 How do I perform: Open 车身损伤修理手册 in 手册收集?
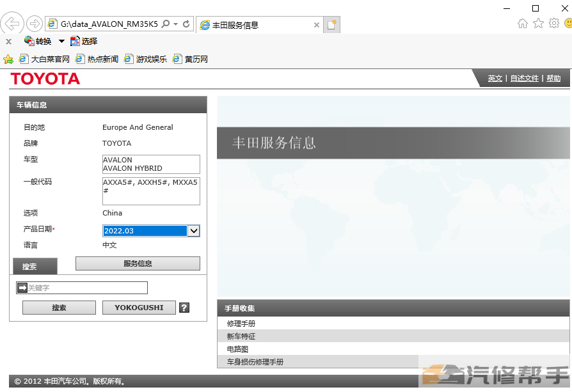pos(255,362)
